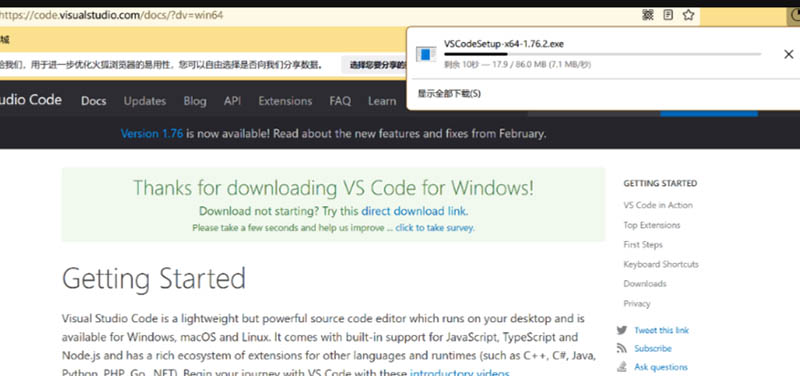The height and width of the screenshot is (376, 800).
Task: Open First Steps sidebar link
Action: 643,245
